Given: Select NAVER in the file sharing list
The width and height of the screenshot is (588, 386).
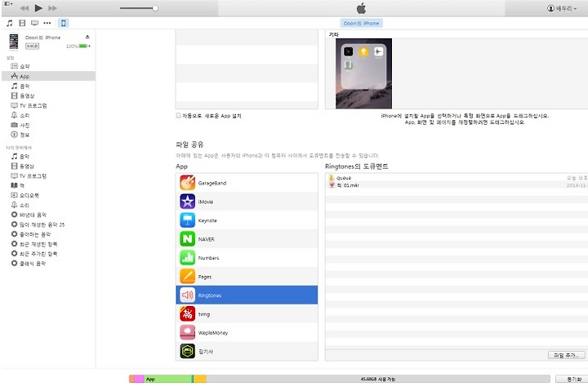Looking at the screenshot, I should pos(247,239).
